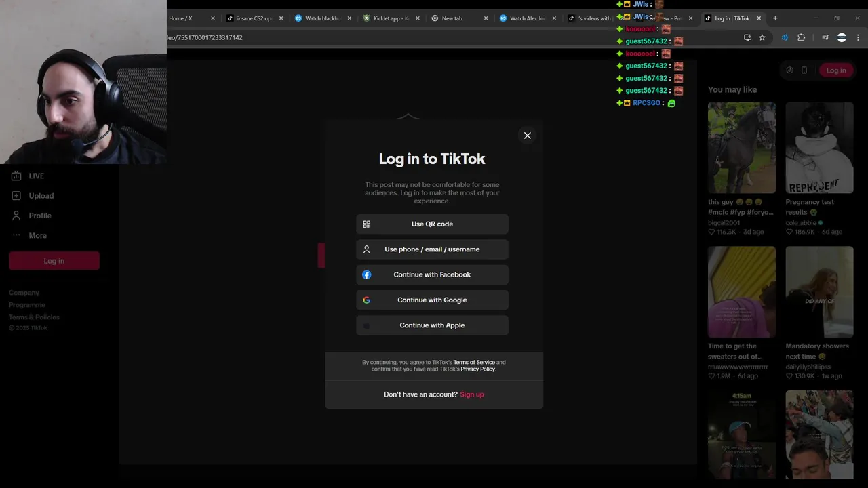Click the bigcal2001 username
The image size is (868, 488).
pos(724,222)
